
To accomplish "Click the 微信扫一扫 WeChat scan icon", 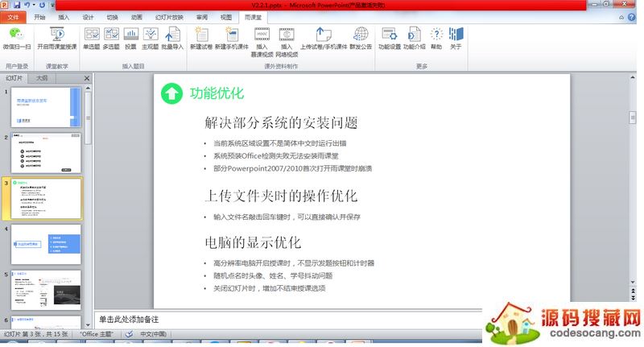I will point(15,36).
